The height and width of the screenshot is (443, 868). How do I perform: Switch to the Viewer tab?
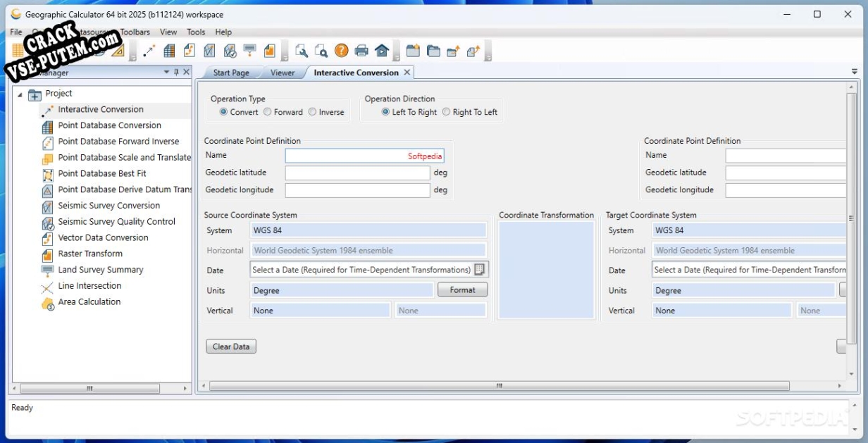[x=283, y=73]
